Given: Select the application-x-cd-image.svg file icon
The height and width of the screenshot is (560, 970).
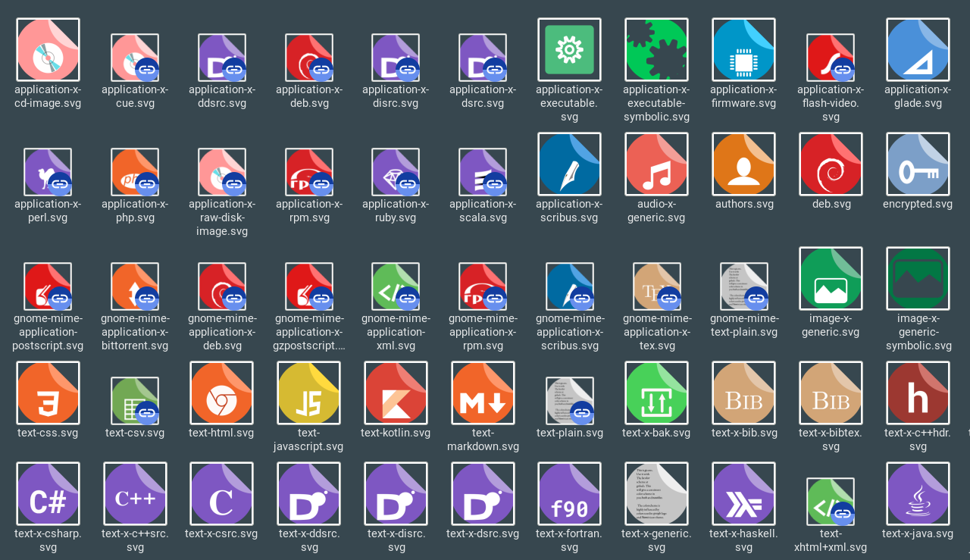Looking at the screenshot, I should pyautogui.click(x=48, y=49).
